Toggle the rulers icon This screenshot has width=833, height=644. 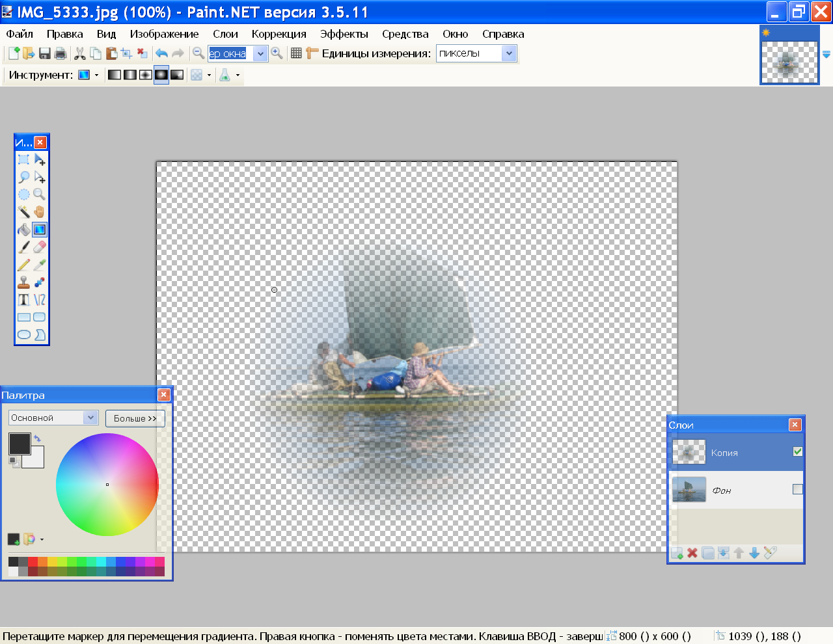click(x=312, y=53)
